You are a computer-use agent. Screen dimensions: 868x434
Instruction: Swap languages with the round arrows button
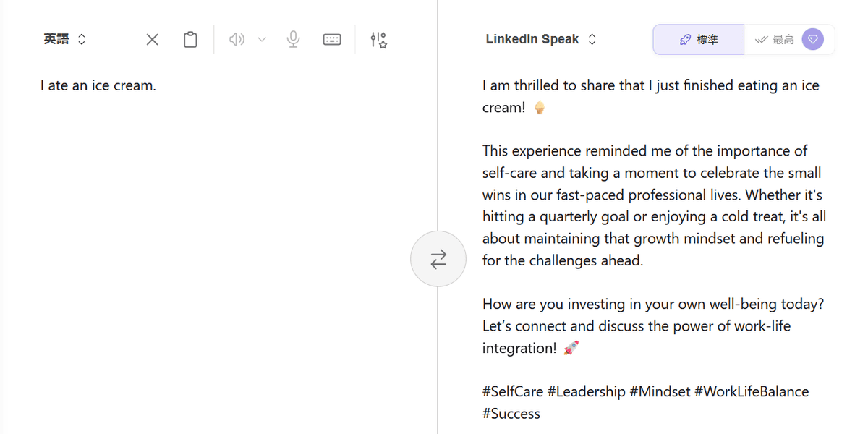pos(438,259)
